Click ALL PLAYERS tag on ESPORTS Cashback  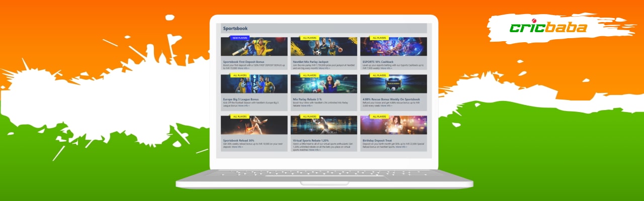[379, 38]
